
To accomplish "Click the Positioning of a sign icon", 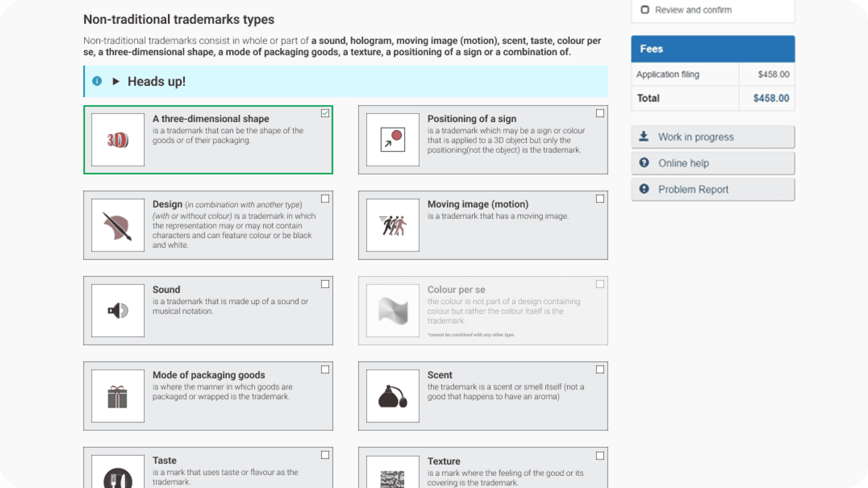I will coord(393,140).
